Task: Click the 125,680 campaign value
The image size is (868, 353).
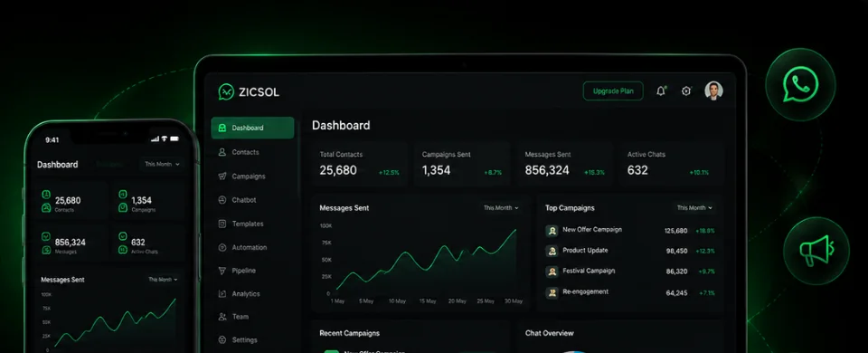Action: (676, 231)
